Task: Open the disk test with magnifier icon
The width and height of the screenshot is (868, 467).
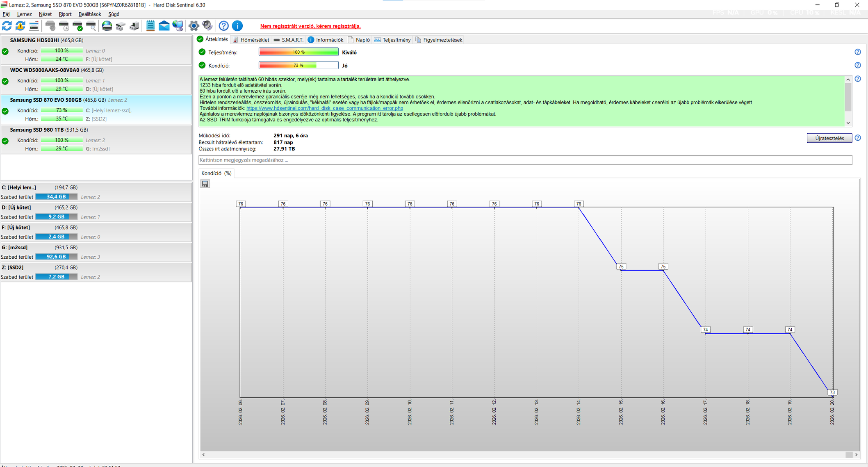Action: (91, 26)
